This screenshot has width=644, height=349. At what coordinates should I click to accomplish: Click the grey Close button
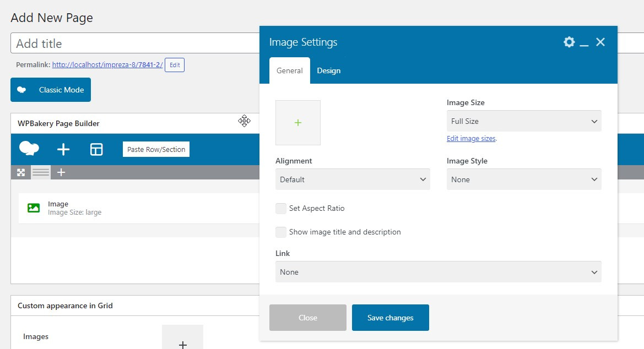308,318
